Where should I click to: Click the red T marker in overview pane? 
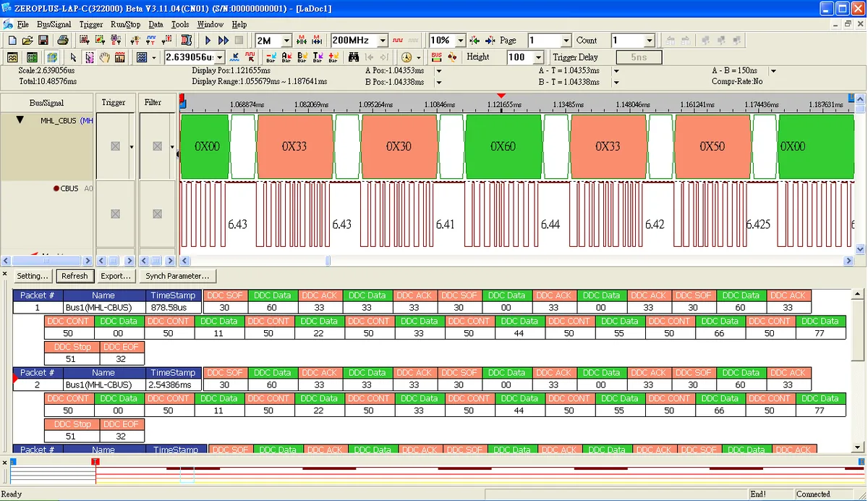point(95,461)
